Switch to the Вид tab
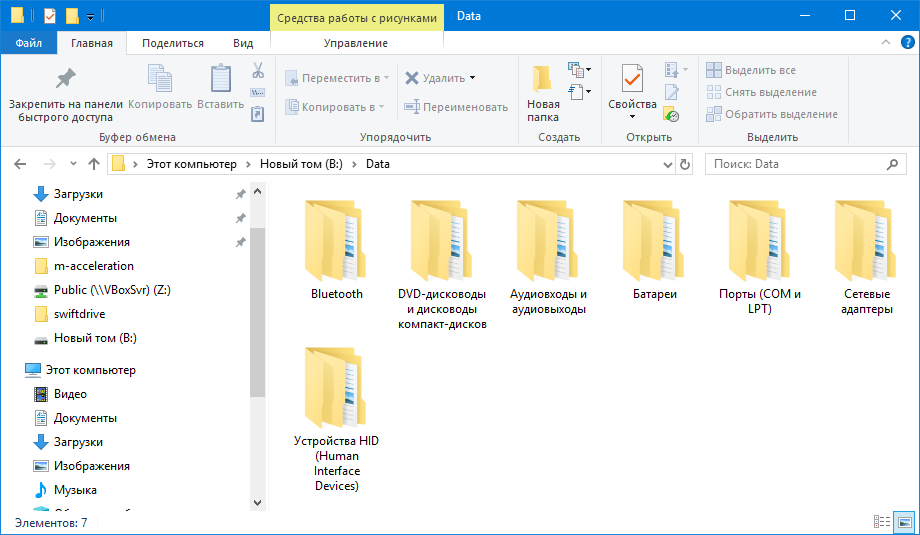920x535 pixels. tap(243, 43)
